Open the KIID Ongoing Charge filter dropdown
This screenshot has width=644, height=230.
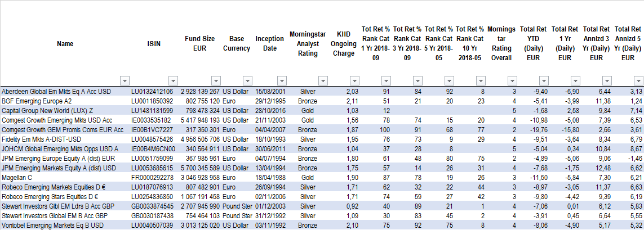pos(354,80)
